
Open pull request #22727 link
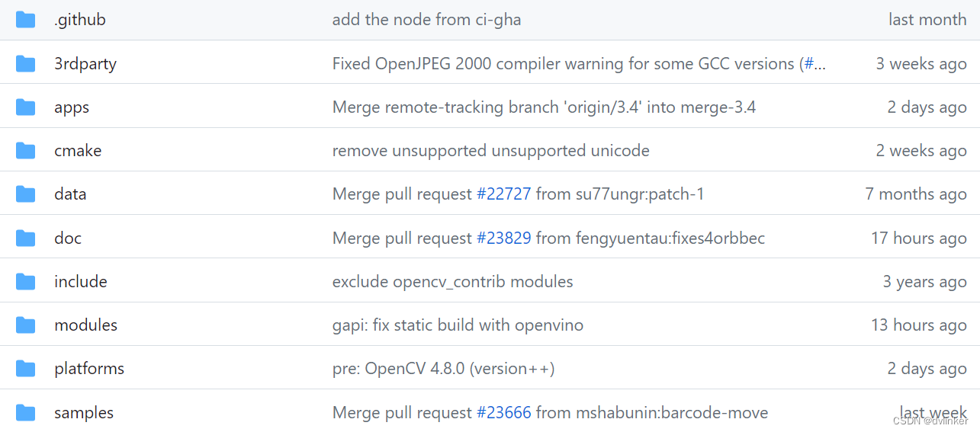tap(503, 194)
